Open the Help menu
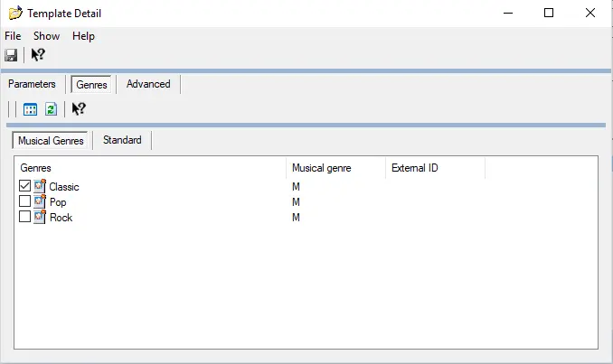 tap(83, 36)
